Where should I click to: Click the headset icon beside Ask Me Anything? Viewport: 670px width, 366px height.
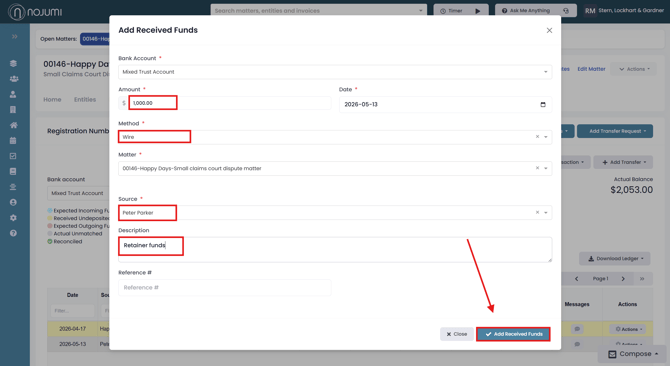coord(566,11)
